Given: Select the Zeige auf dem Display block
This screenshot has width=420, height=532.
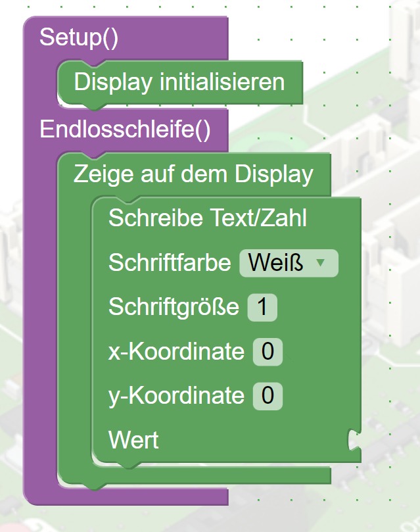Looking at the screenshot, I should click(193, 174).
